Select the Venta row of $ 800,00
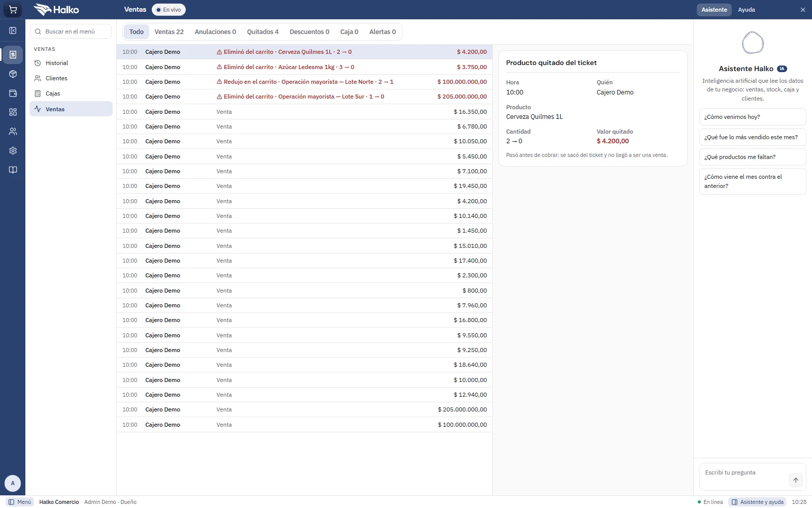The height and width of the screenshot is (508, 812). 304,291
